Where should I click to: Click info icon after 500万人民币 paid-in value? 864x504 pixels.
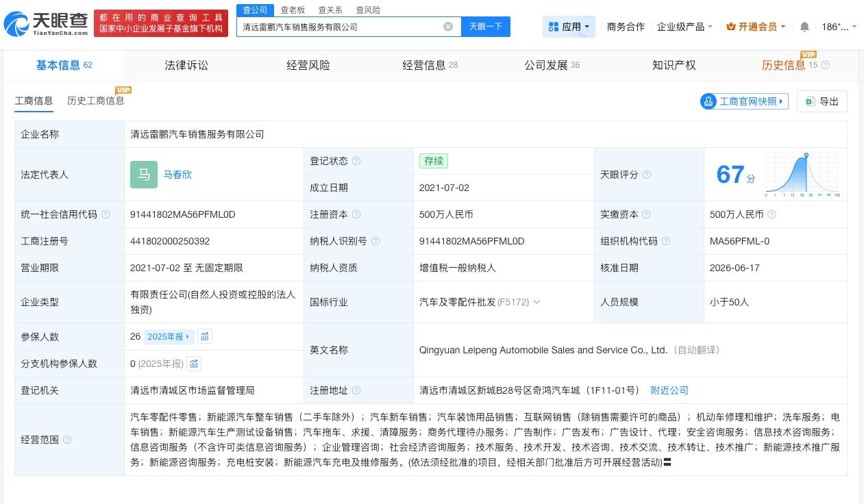click(x=772, y=214)
